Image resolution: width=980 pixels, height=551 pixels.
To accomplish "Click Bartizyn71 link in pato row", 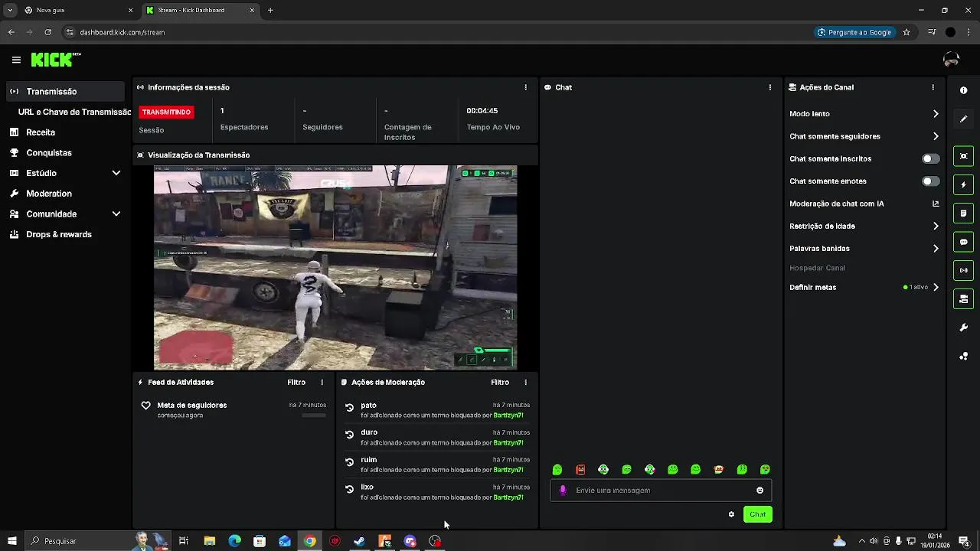I will tap(508, 416).
